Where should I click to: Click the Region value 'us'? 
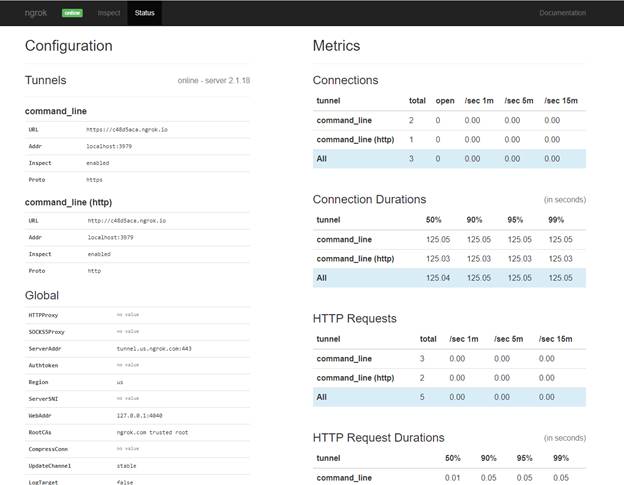(x=120, y=382)
